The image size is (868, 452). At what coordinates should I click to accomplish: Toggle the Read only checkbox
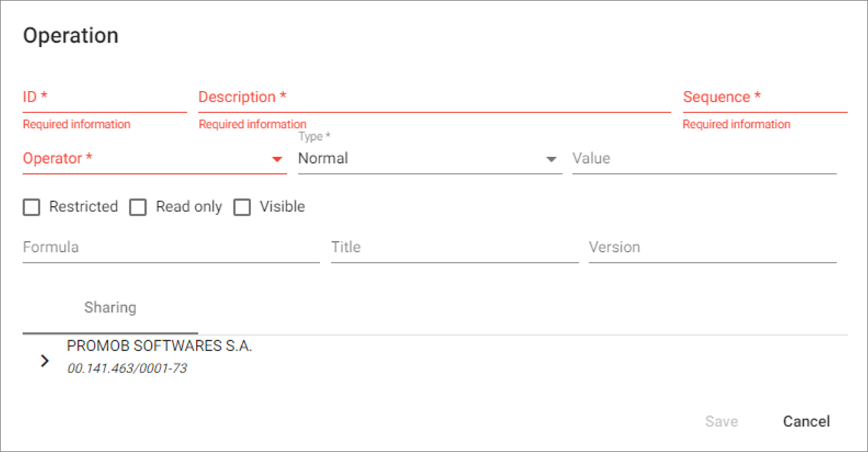tap(137, 207)
